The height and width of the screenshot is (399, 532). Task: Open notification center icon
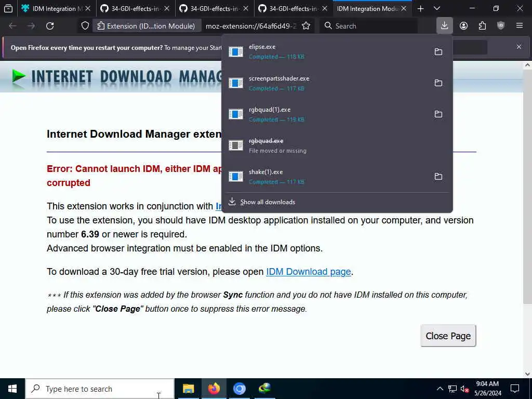tap(515, 389)
